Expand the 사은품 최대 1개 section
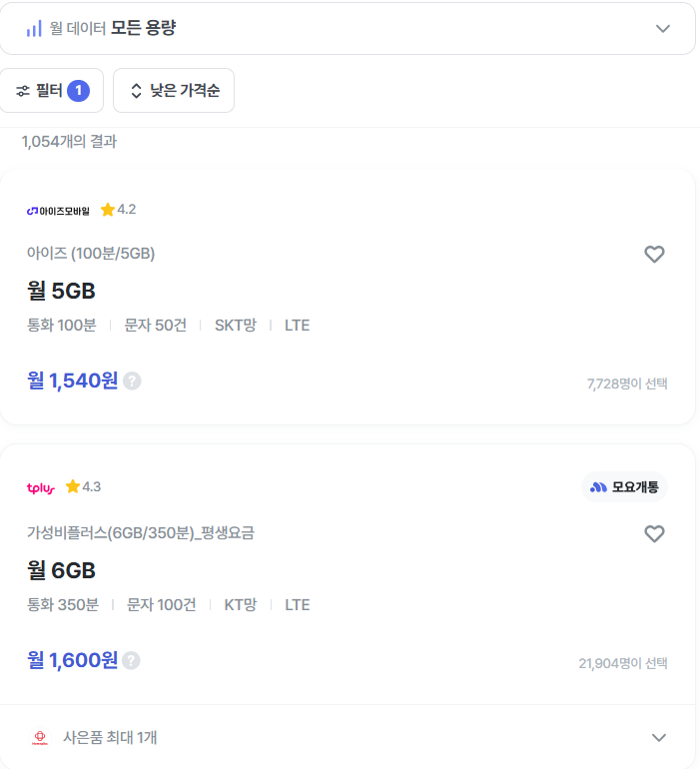Screen dimensions: 700x769 pos(658,738)
